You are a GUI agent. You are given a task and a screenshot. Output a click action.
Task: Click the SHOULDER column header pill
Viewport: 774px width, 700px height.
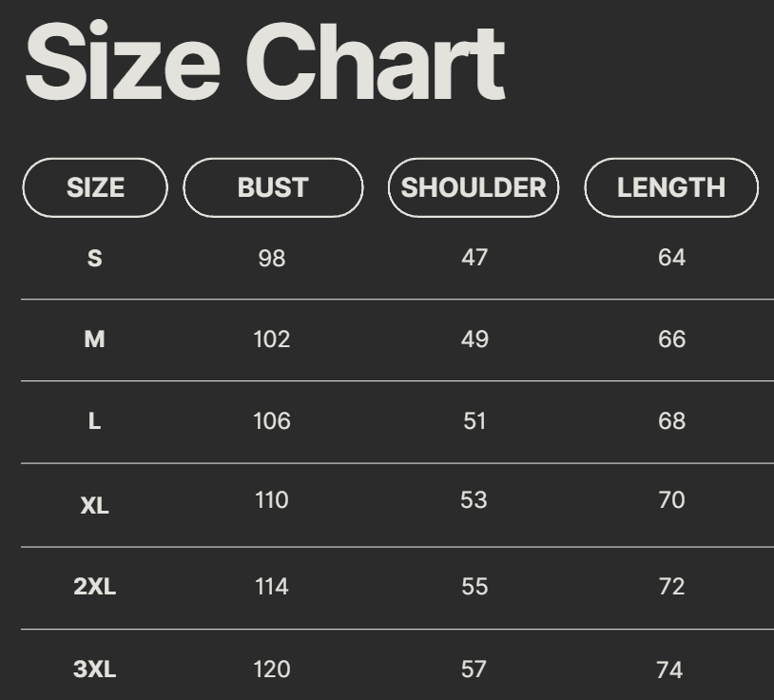pyautogui.click(x=474, y=187)
